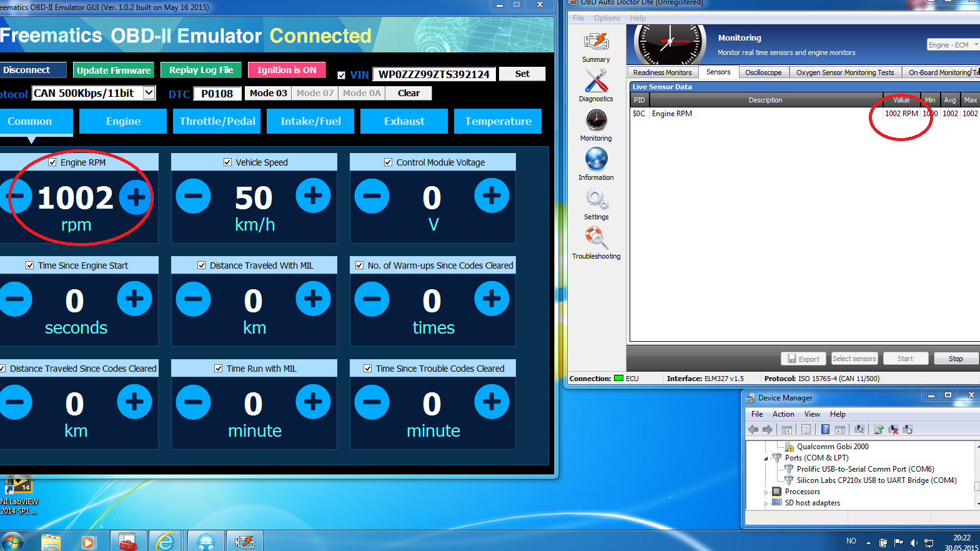Open Troubleshooting lifebuoy sidebar icon

tap(596, 244)
